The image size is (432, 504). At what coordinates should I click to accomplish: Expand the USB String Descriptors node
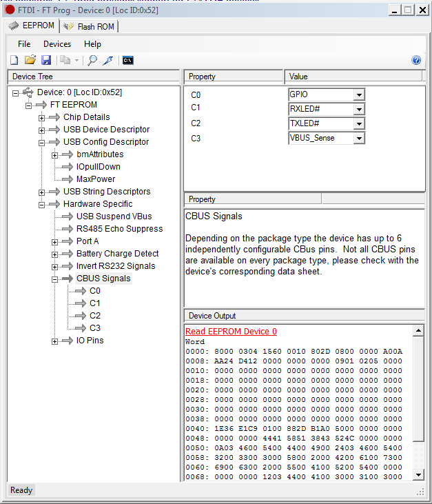click(x=42, y=192)
